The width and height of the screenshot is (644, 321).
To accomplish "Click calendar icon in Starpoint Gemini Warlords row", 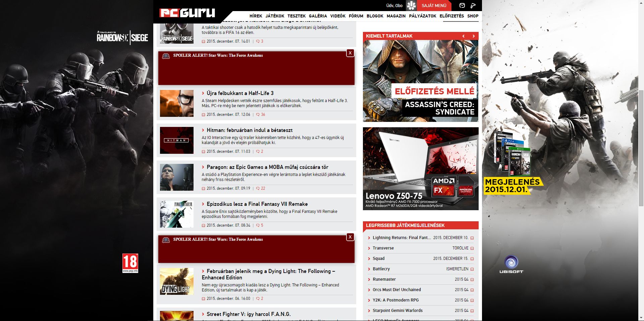I will pos(472,311).
